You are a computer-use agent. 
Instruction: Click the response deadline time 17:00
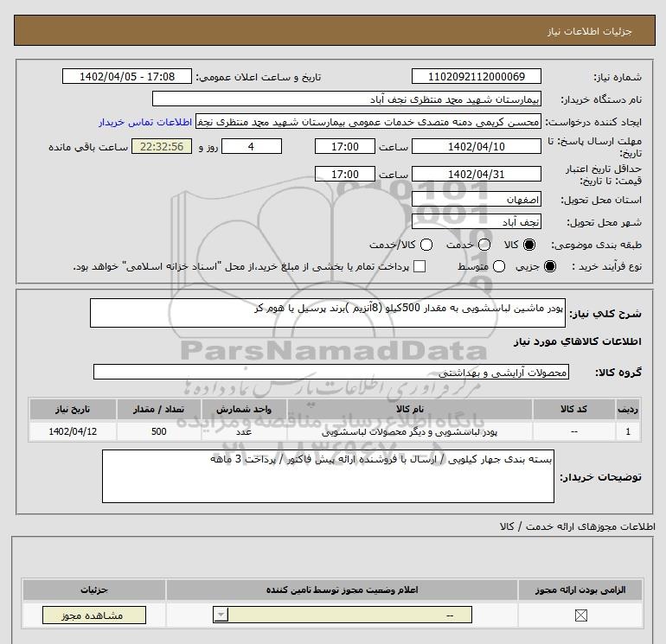345,146
